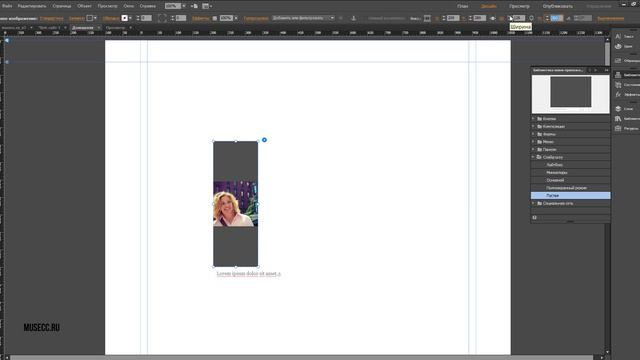The width and height of the screenshot is (640, 360).
Task: Switch to Plan mode
Action: click(x=462, y=6)
